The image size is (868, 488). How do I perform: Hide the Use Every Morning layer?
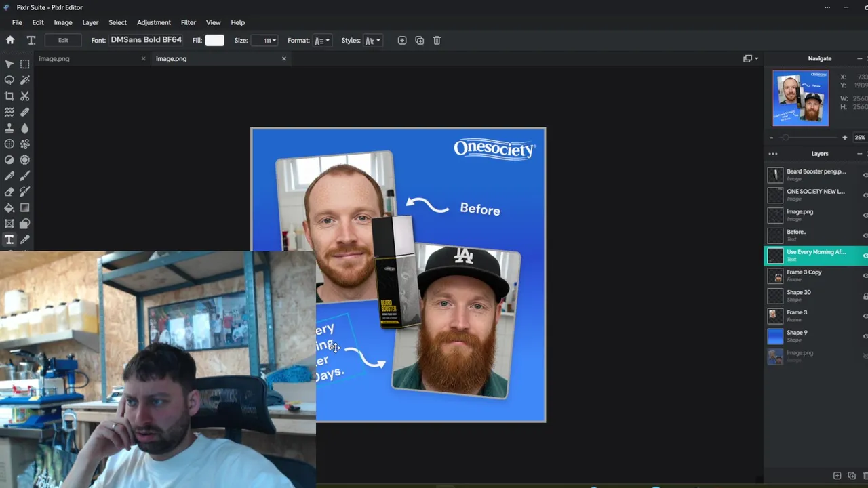pyautogui.click(x=865, y=256)
